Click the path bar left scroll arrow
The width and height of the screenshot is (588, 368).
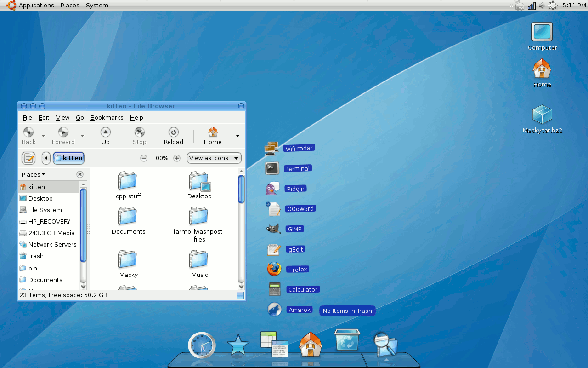(x=46, y=158)
